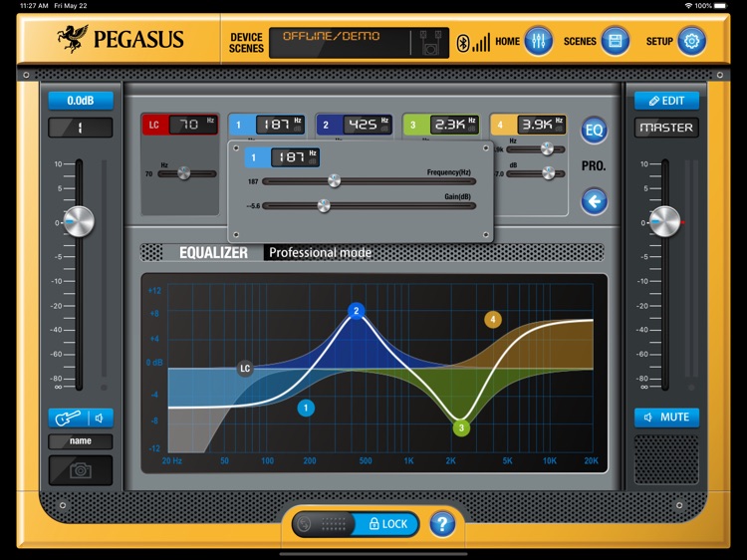Click the Frequency(Hz) slider knob
The height and width of the screenshot is (560, 747).
coord(335,180)
